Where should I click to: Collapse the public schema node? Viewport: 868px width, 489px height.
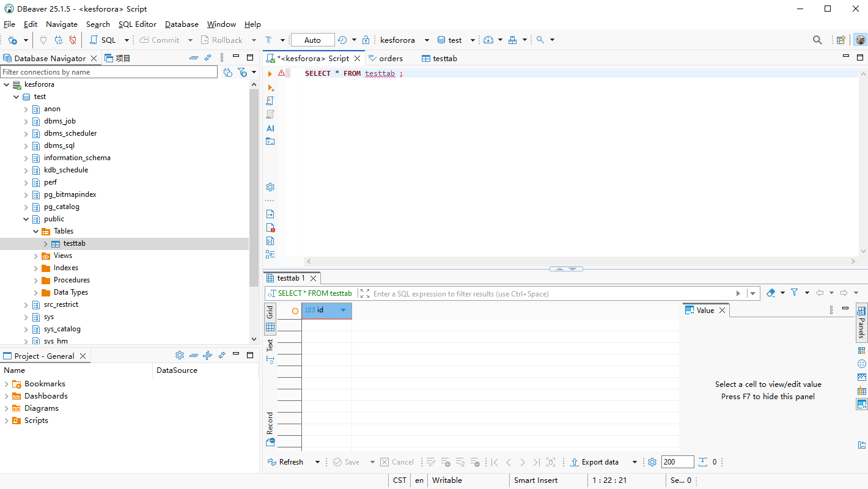coord(26,219)
